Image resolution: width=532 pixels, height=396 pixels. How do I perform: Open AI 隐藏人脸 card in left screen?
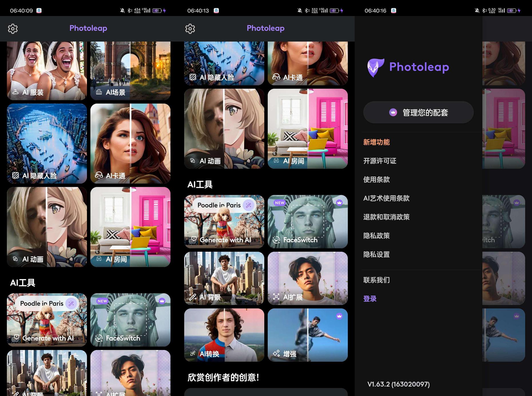pos(47,143)
